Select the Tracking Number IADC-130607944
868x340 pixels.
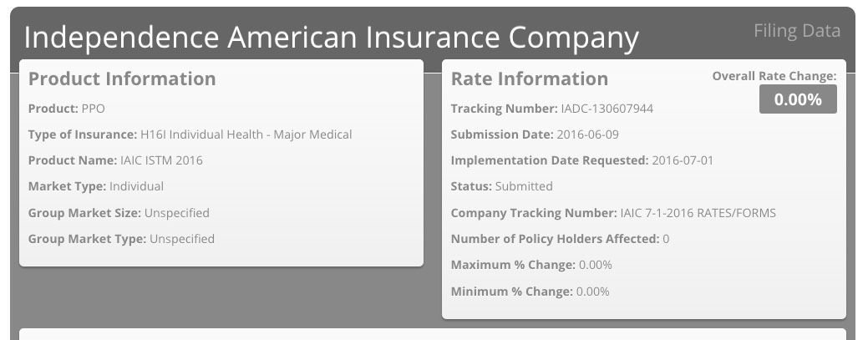coord(551,109)
